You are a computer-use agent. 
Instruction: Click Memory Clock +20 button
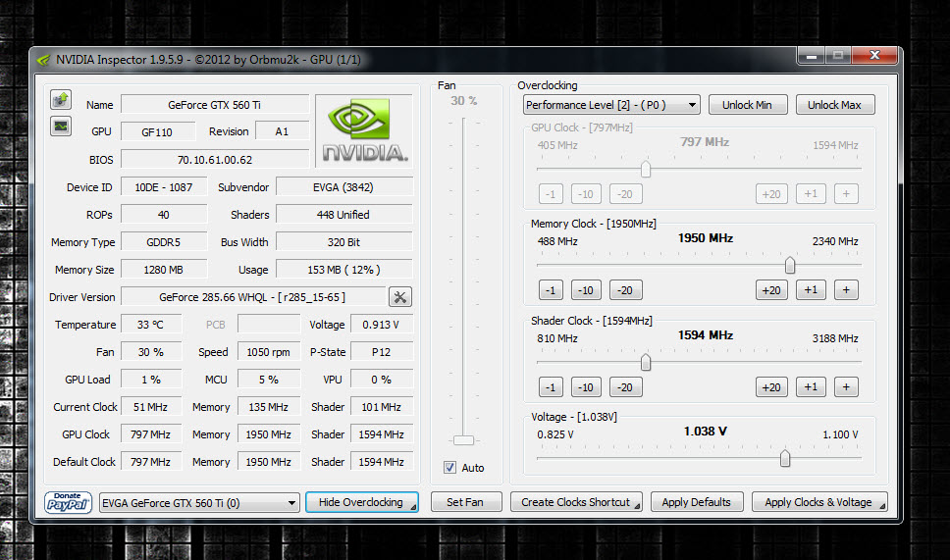771,290
